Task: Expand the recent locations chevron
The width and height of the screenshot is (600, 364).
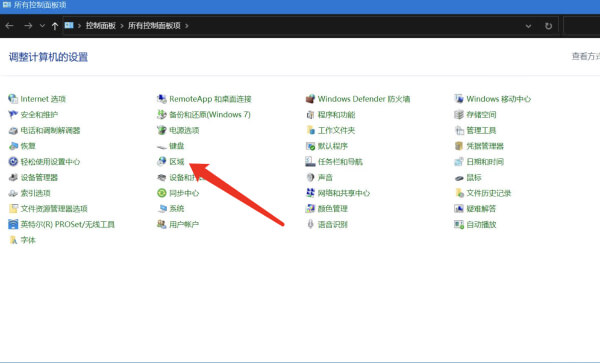Action: (42, 26)
